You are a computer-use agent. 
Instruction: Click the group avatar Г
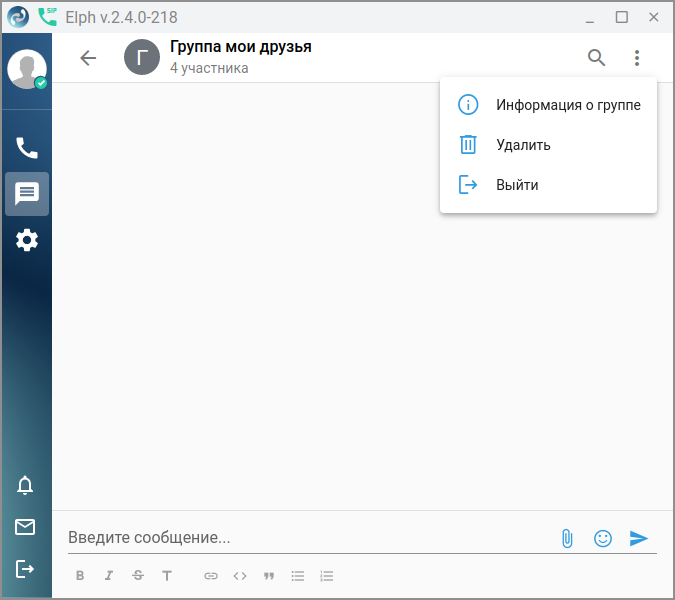142,57
